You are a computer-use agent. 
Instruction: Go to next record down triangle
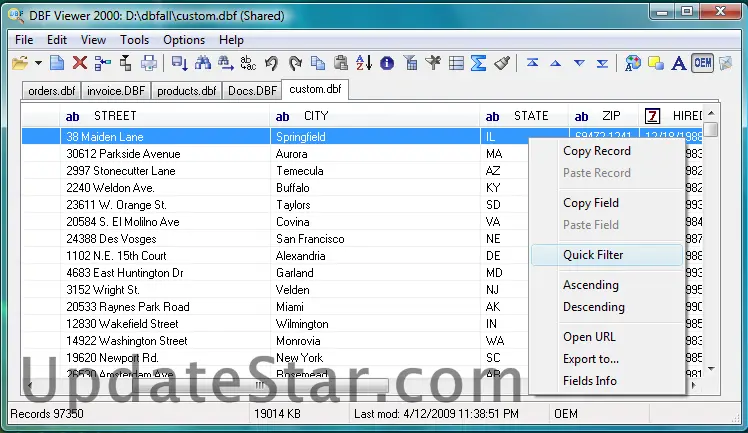[x=579, y=63]
